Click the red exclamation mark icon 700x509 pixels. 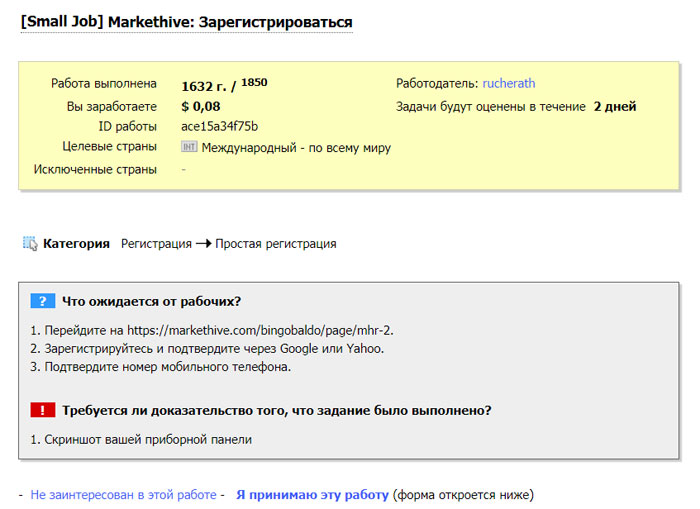(x=43, y=410)
